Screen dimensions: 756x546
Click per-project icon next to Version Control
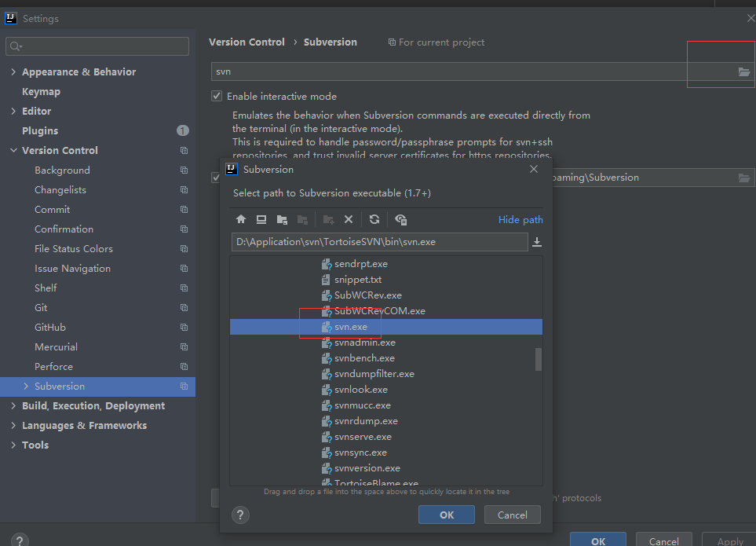[x=184, y=150]
